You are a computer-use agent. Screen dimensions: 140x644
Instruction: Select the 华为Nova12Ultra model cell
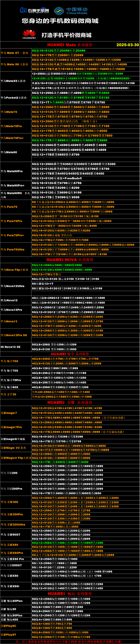pyautogui.click(x=16, y=286)
